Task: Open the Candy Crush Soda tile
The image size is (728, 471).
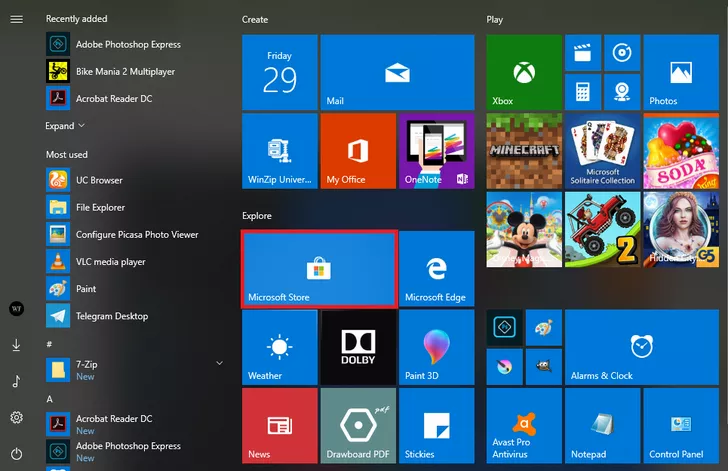Action: [681, 151]
